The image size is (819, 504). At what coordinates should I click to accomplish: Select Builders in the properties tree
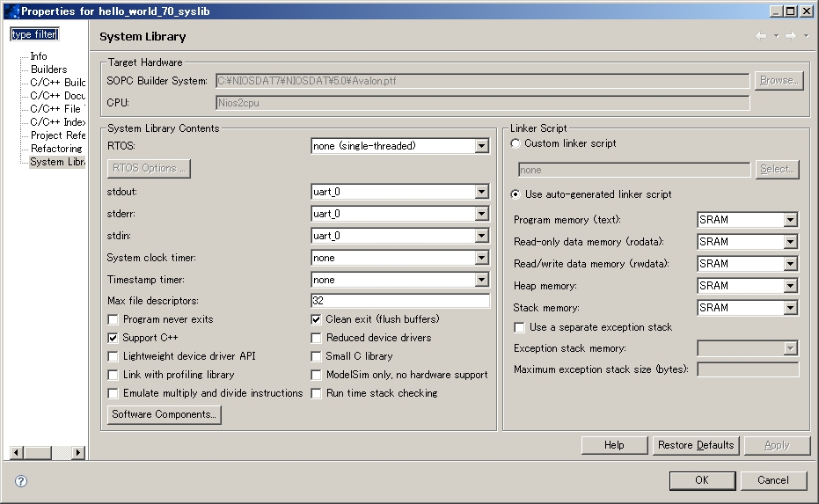[48, 69]
